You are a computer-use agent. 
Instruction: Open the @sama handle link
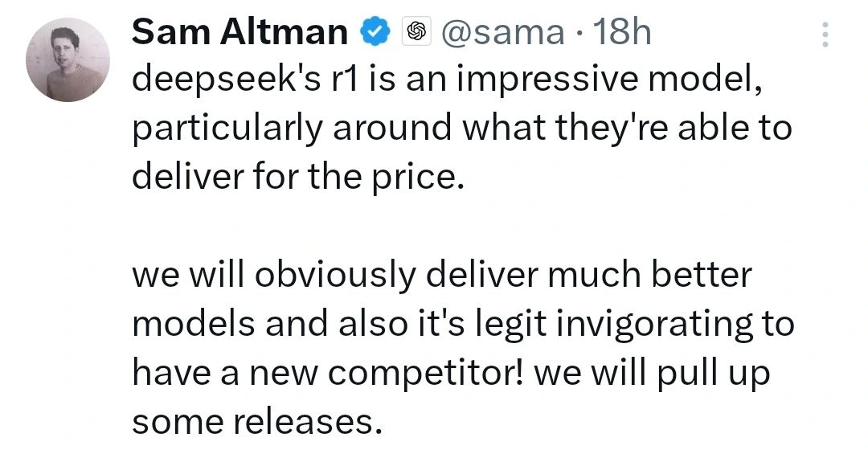[502, 33]
